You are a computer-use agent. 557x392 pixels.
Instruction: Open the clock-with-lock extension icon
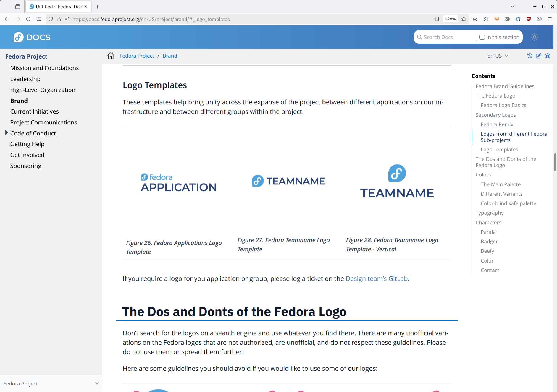[x=518, y=19]
